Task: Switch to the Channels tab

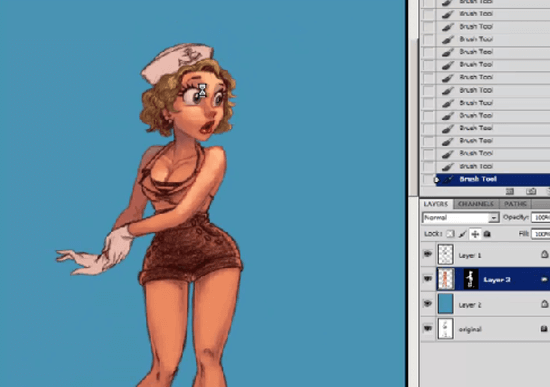Action: tap(476, 204)
